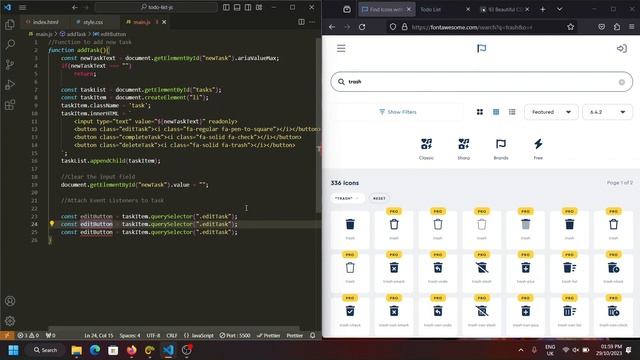This screenshot has height=360, width=640.
Task: Open Firefox extensions puzzle icon
Action: tap(617, 27)
